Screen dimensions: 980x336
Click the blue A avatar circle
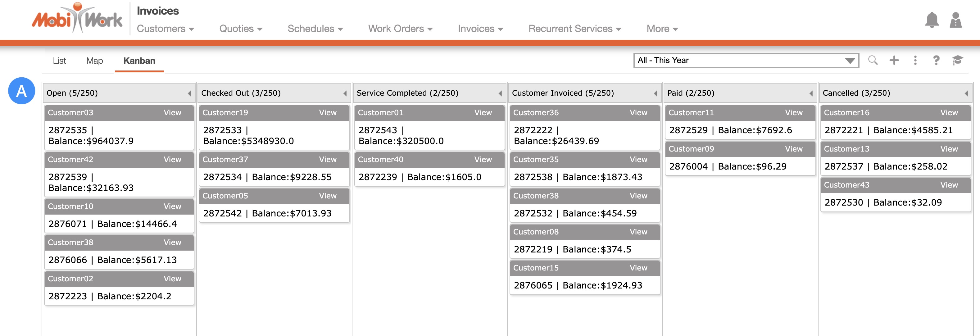pos(22,91)
